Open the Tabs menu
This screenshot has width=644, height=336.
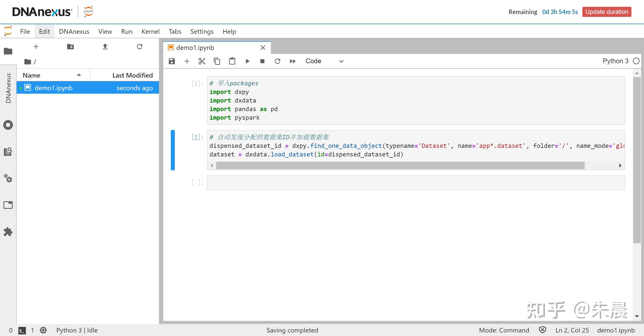tap(175, 31)
